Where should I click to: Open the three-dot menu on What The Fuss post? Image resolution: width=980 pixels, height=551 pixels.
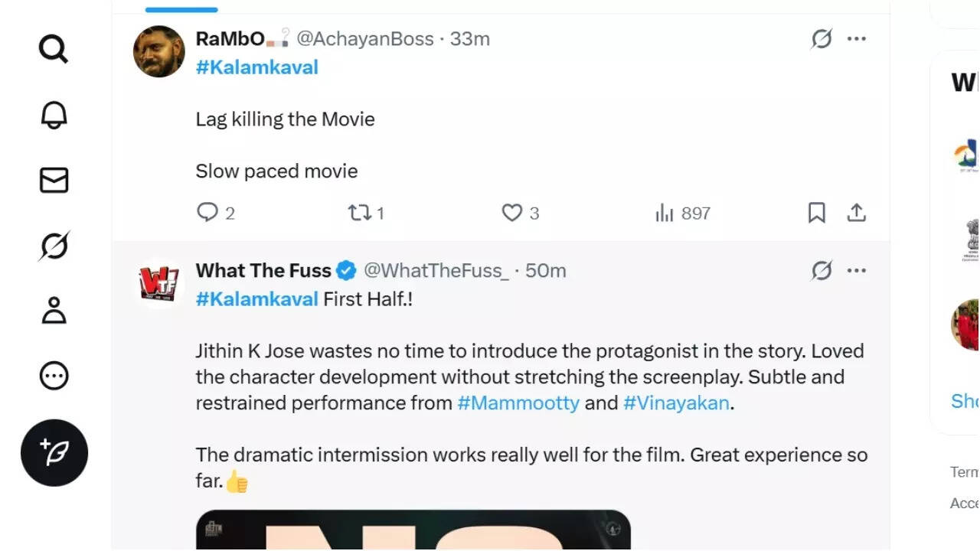[x=857, y=270]
